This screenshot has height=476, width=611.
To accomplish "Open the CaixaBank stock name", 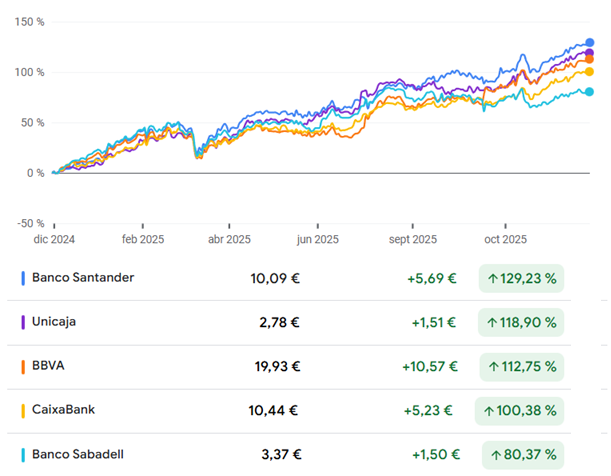I will coord(64,410).
